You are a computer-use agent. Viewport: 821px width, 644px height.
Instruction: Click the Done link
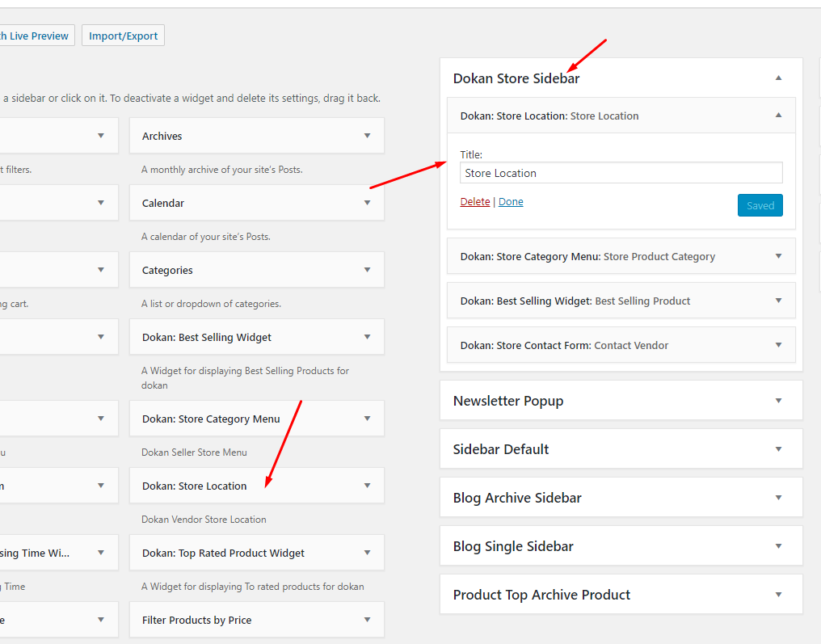511,201
